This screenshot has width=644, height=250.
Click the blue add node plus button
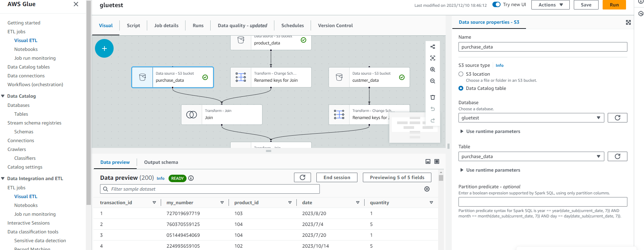pos(104,49)
